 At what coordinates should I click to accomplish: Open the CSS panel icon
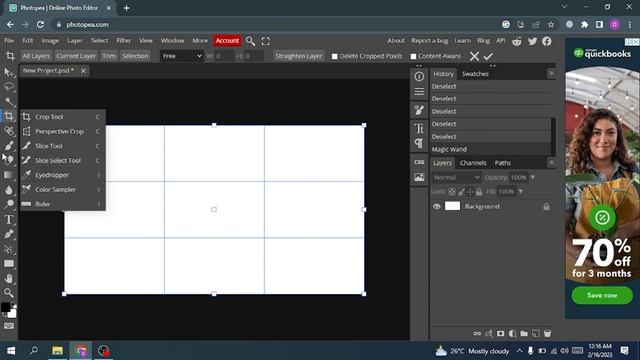tap(419, 162)
